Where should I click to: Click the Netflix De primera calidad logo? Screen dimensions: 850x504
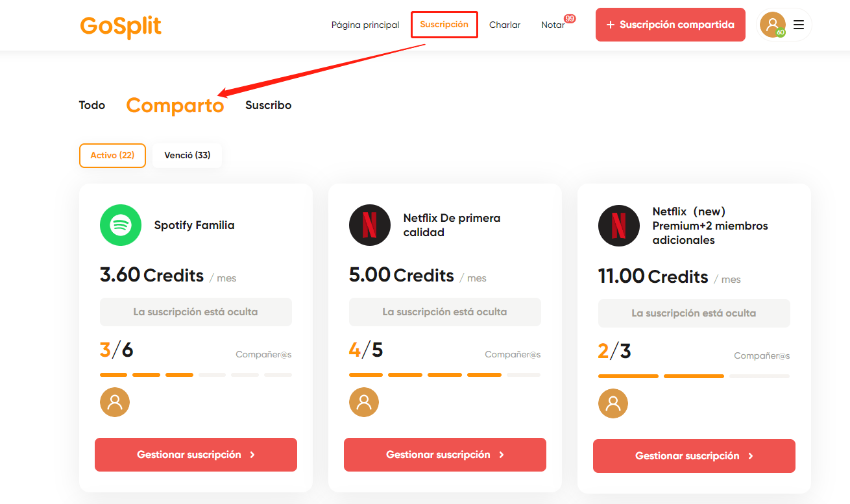[370, 225]
